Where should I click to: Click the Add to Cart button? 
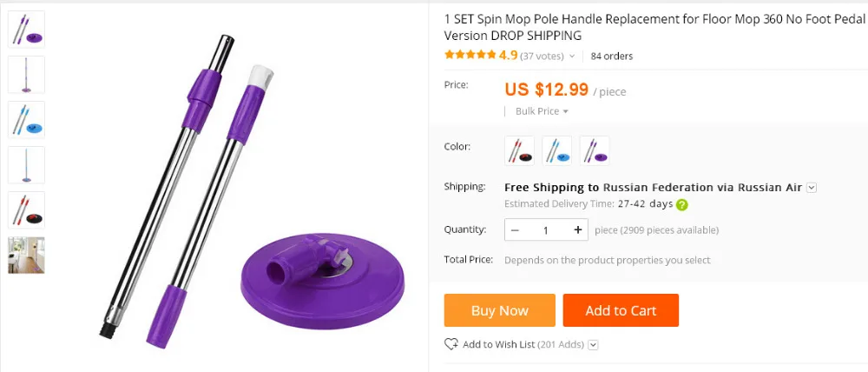[x=621, y=310]
